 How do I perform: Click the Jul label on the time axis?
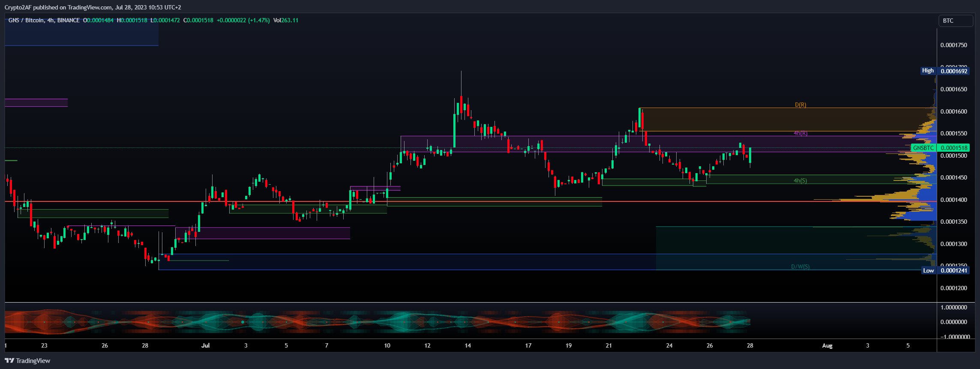pos(206,345)
